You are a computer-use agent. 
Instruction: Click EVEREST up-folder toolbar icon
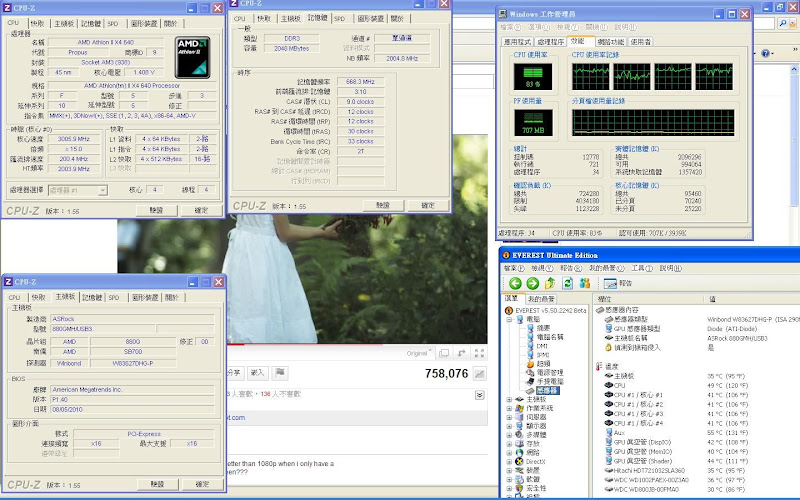click(x=550, y=283)
